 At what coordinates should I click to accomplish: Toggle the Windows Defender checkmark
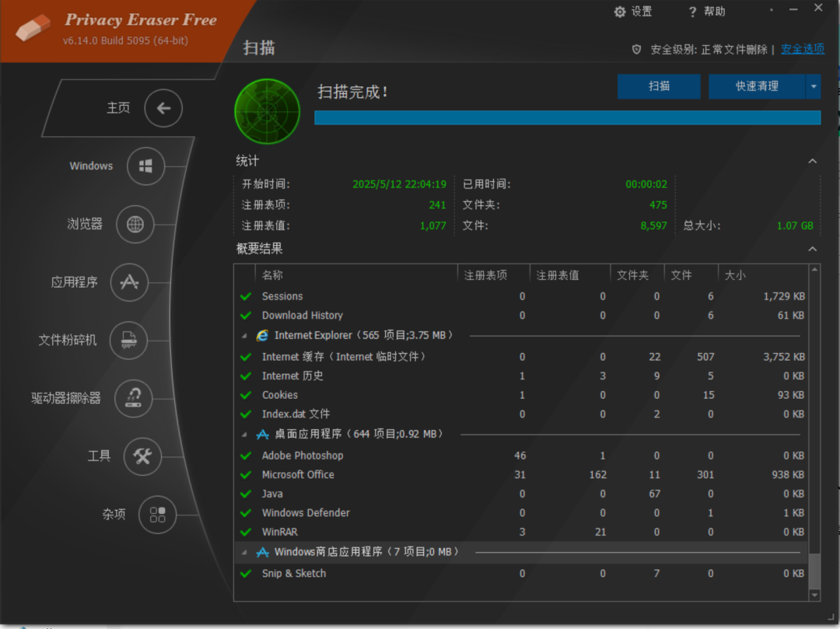point(246,513)
